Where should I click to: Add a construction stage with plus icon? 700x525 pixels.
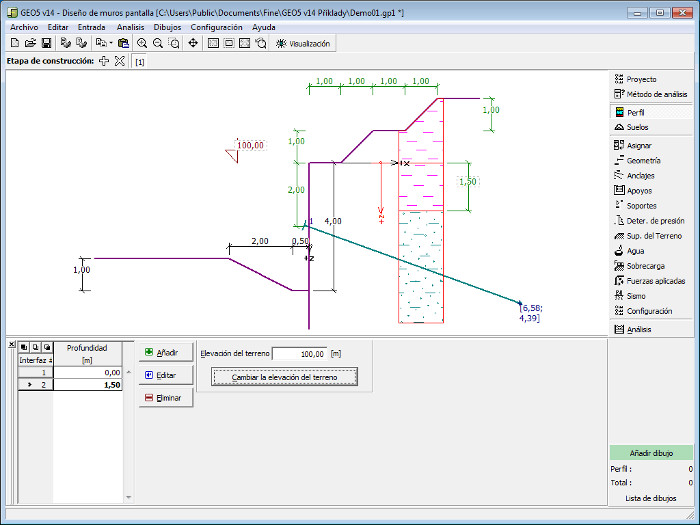pos(104,62)
